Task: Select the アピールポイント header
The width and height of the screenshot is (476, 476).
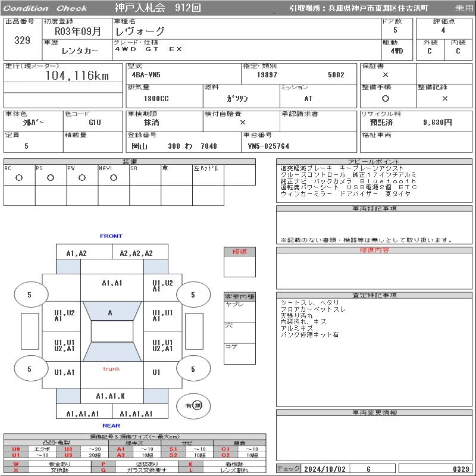Action: pyautogui.click(x=374, y=161)
